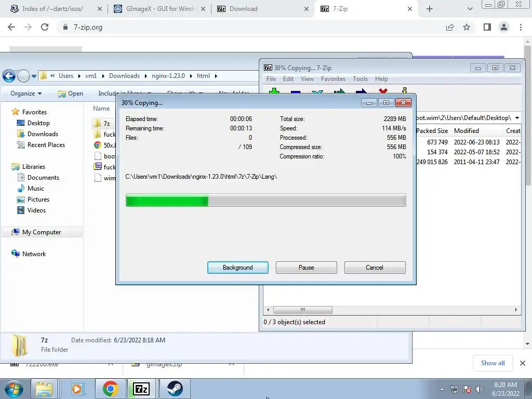Open the Windows Start menu
This screenshot has height=399, width=532.
14,389
